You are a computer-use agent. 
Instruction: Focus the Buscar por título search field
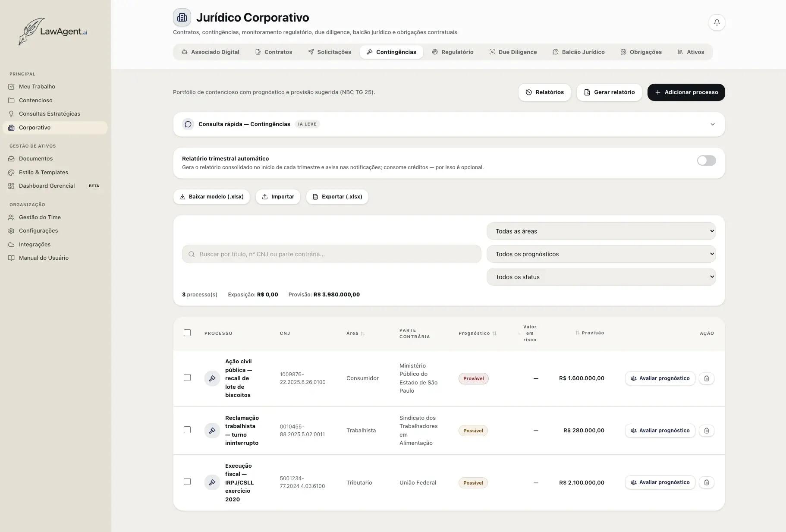click(x=331, y=254)
